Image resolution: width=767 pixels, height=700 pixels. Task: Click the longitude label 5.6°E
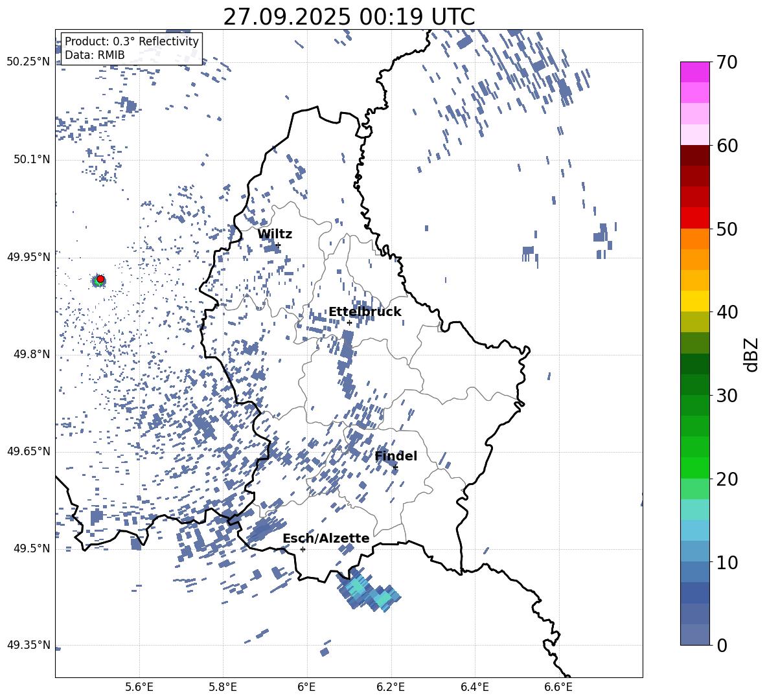tap(139, 687)
